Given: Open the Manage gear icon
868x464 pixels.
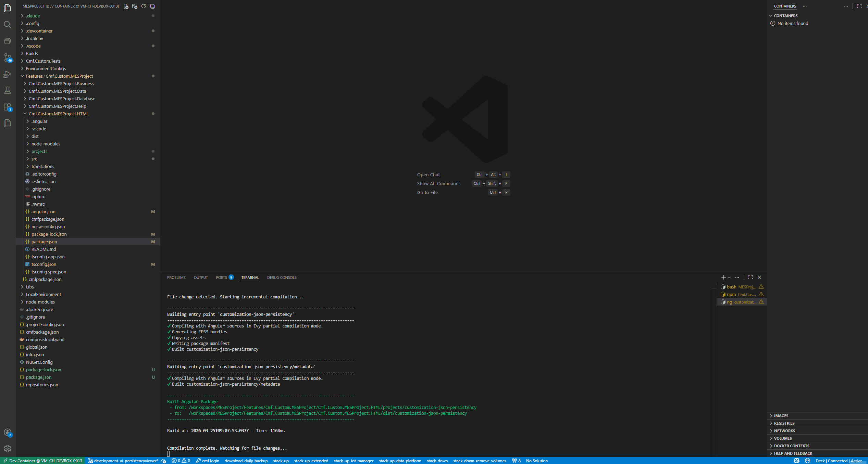Looking at the screenshot, I should [7, 448].
